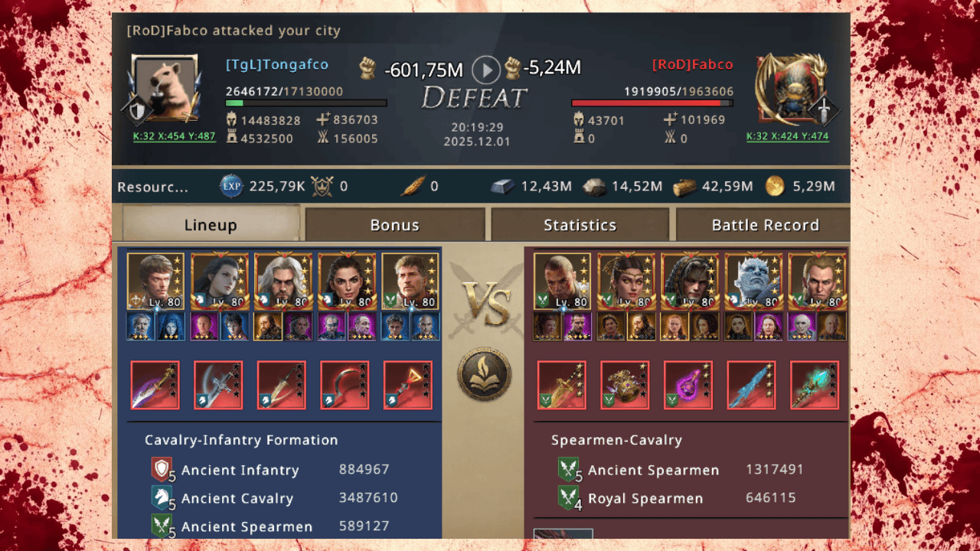Open the Lineup tab

[x=211, y=225]
